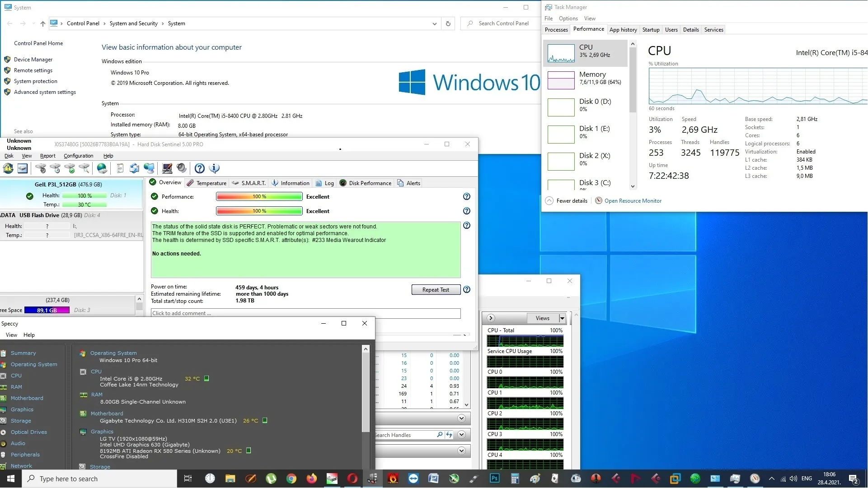Select Motherboard in Speccy sidebar

pos(27,398)
